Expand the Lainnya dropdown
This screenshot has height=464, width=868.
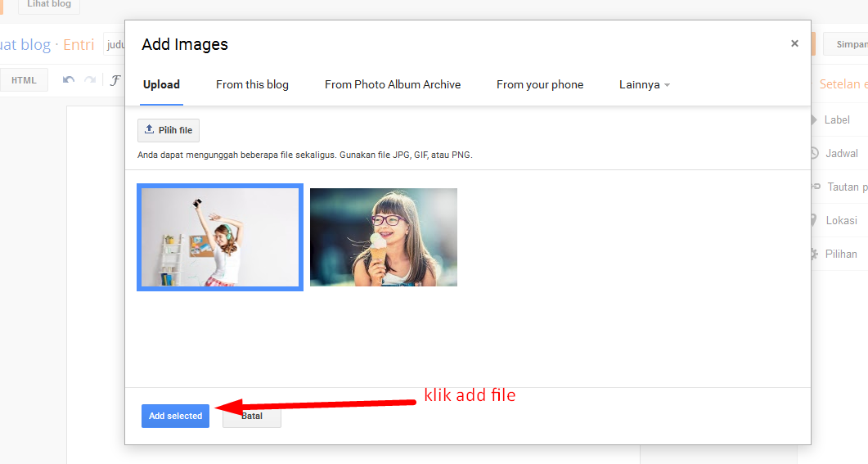645,85
